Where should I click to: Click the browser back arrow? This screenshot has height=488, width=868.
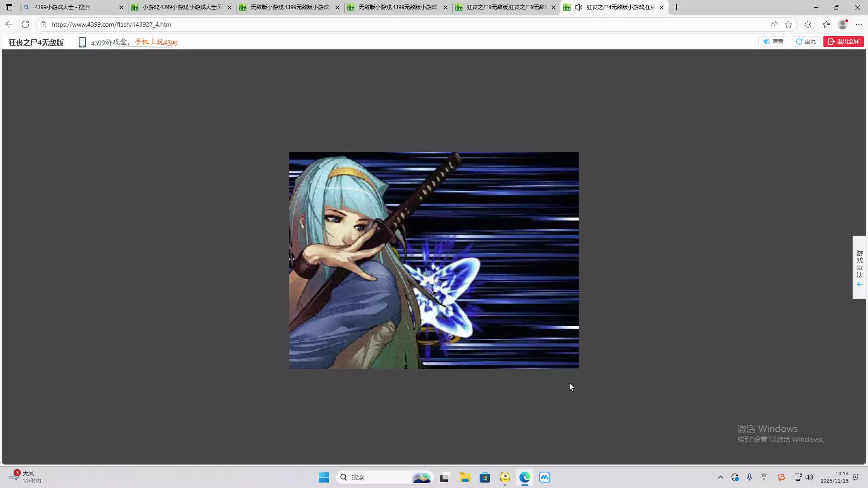(x=9, y=24)
